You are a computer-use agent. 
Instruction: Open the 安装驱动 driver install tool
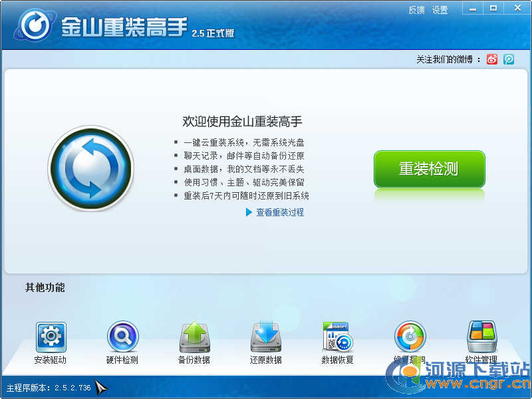pos(51,337)
